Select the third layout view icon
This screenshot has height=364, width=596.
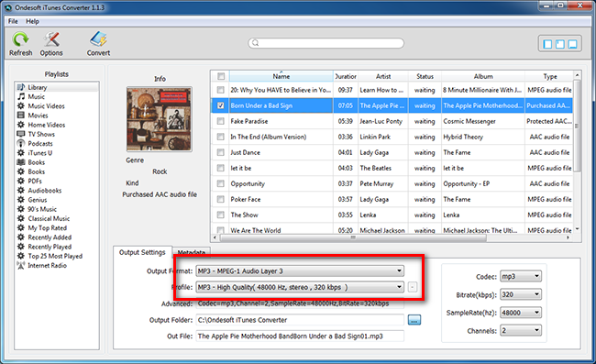(572, 44)
